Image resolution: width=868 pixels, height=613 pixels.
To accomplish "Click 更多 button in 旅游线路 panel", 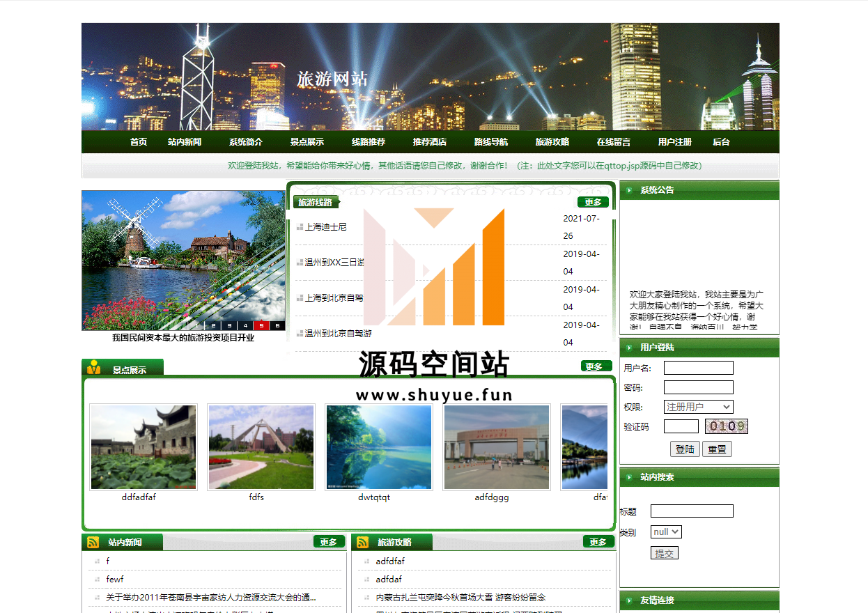I will point(593,203).
